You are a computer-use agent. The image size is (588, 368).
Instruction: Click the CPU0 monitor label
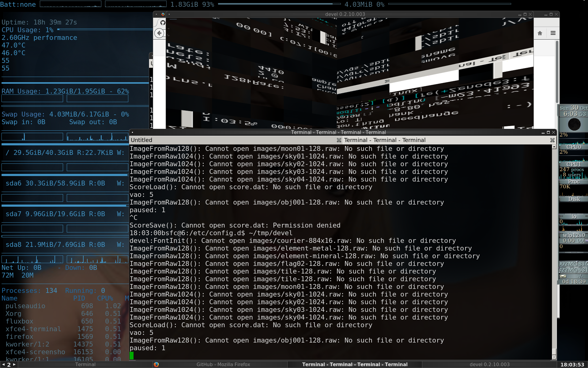tap(574, 147)
